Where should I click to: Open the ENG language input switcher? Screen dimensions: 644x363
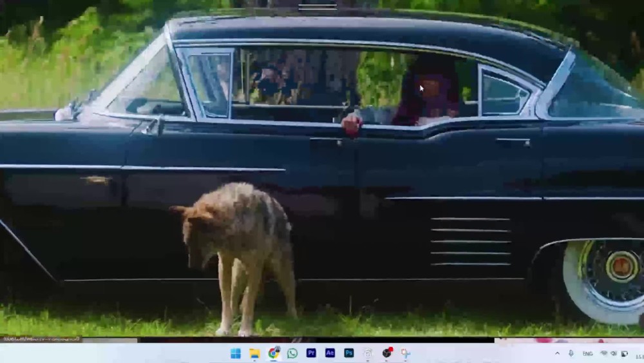pyautogui.click(x=587, y=353)
